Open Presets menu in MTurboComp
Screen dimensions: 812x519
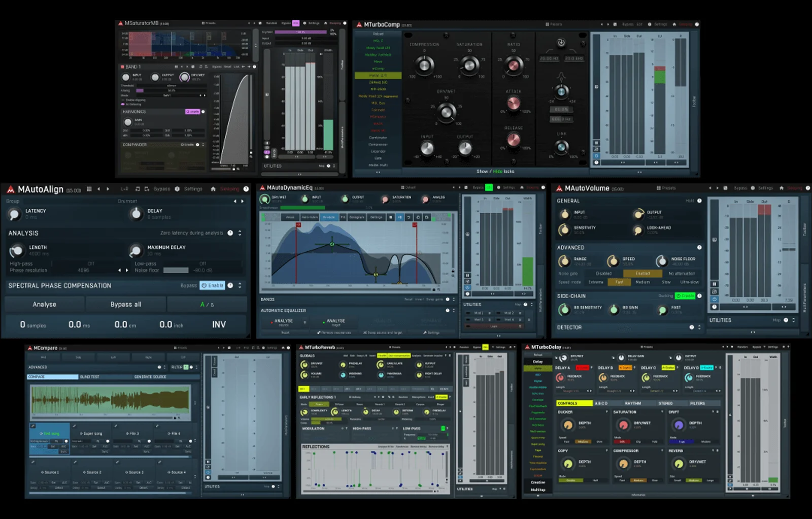click(554, 24)
